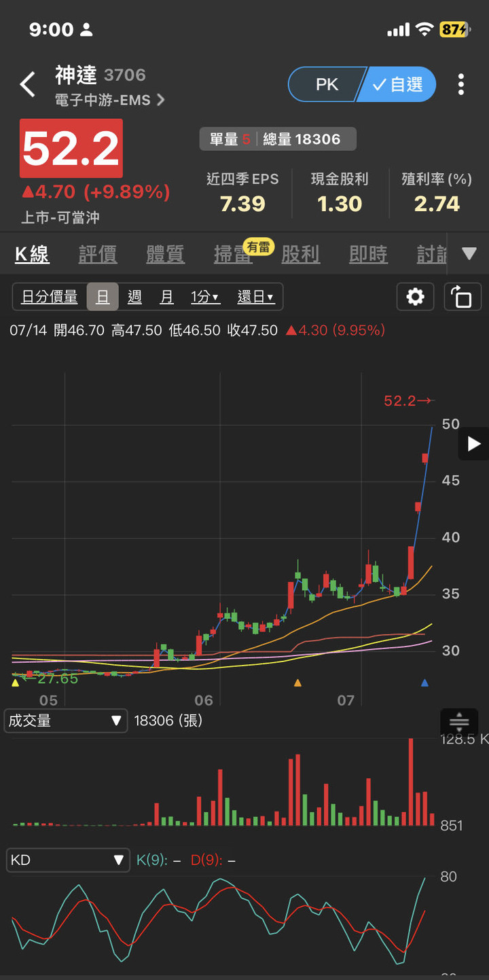Image resolution: width=489 pixels, height=980 pixels.
Task: Tap the ▲4.70 (+9.89%) change text
Action: pos(96,192)
